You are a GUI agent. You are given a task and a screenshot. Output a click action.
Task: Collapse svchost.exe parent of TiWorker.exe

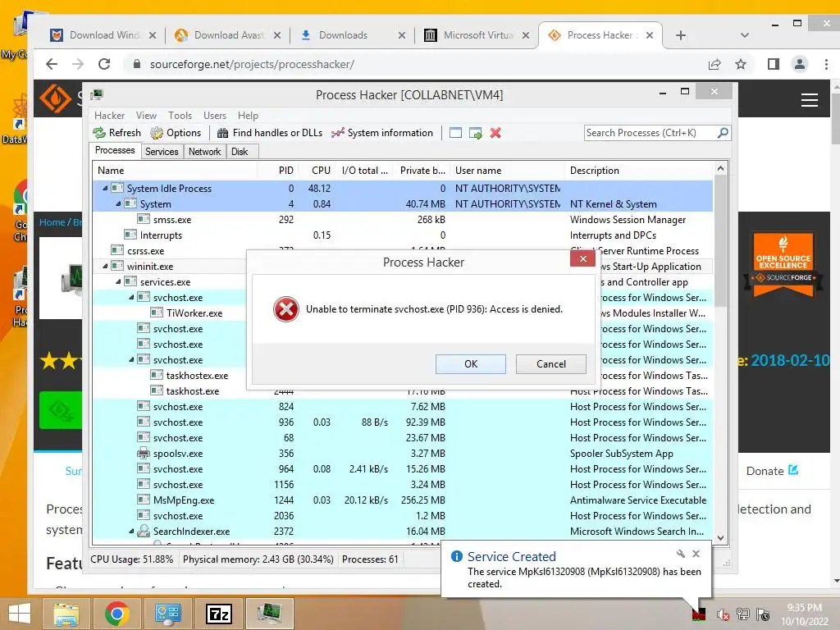coord(131,297)
